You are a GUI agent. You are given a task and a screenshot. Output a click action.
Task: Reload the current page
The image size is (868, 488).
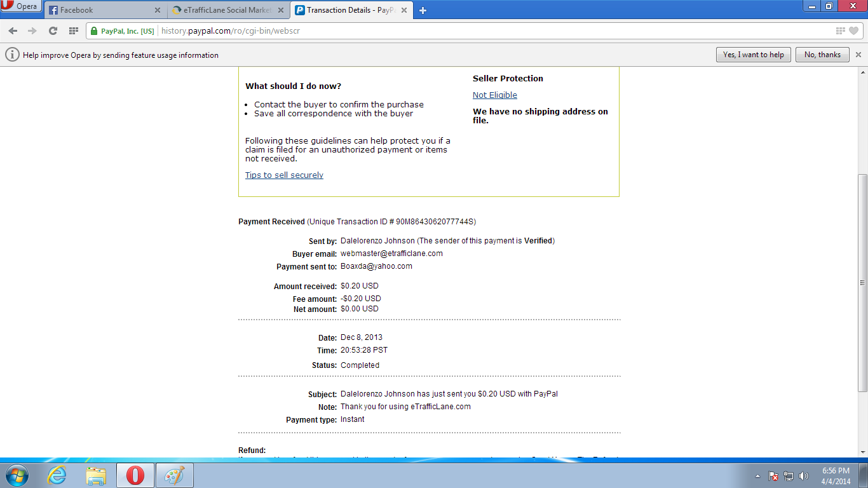pyautogui.click(x=53, y=30)
